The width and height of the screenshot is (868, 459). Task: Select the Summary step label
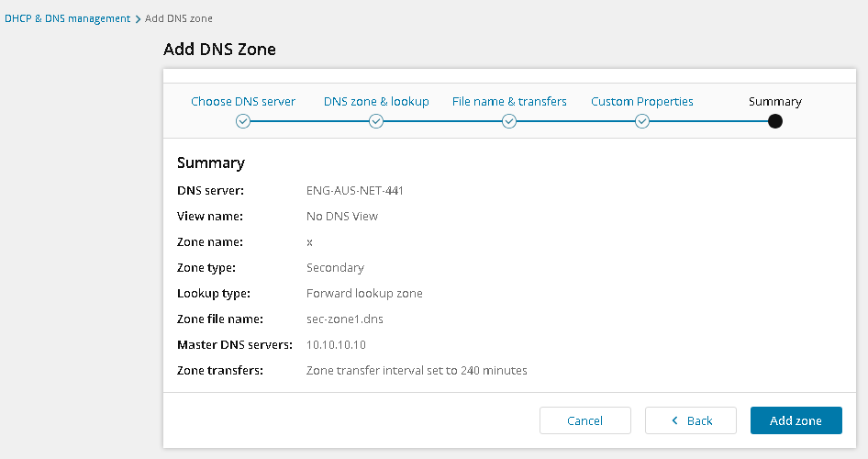pyautogui.click(x=775, y=102)
